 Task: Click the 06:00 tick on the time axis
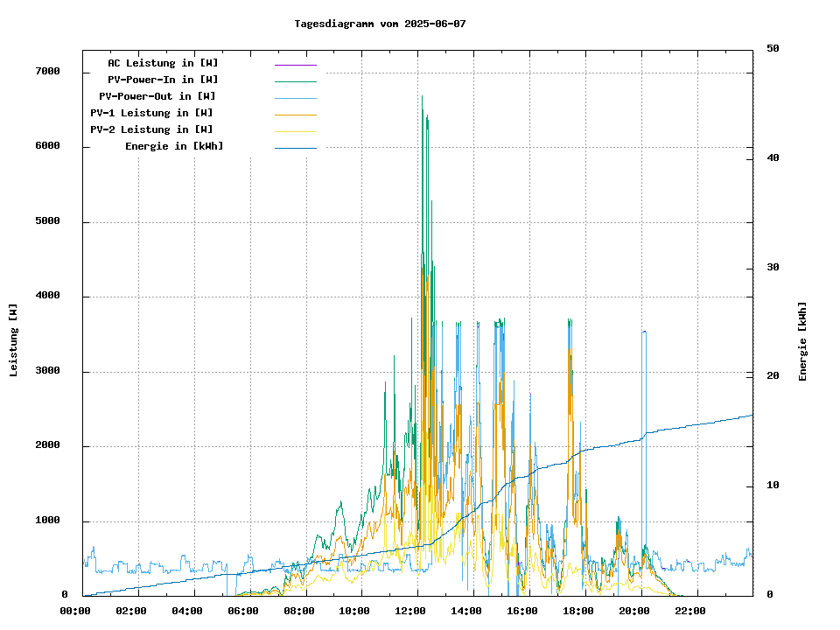pyautogui.click(x=242, y=611)
